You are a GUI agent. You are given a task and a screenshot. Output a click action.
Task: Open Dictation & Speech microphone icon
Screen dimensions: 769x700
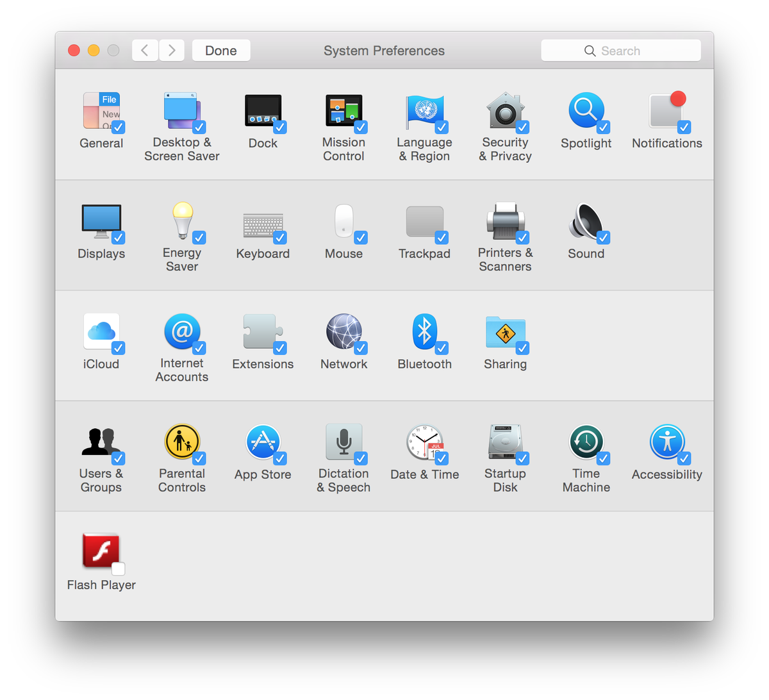click(344, 442)
